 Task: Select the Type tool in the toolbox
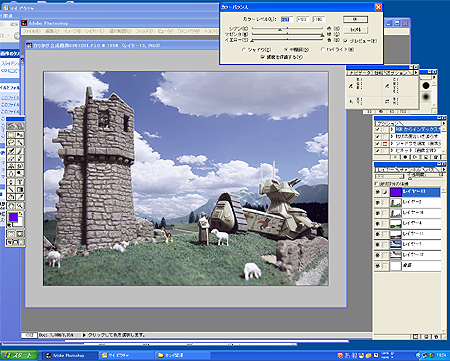[20, 182]
